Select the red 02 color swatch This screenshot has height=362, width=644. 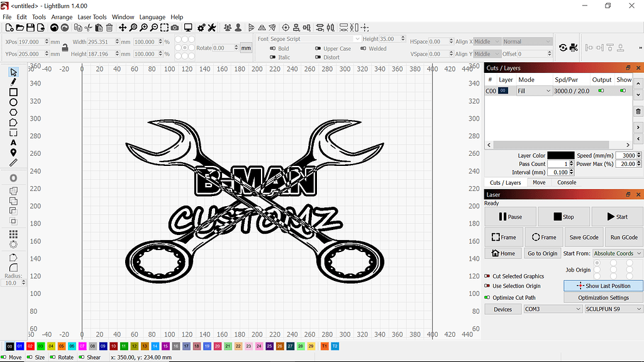30,346
